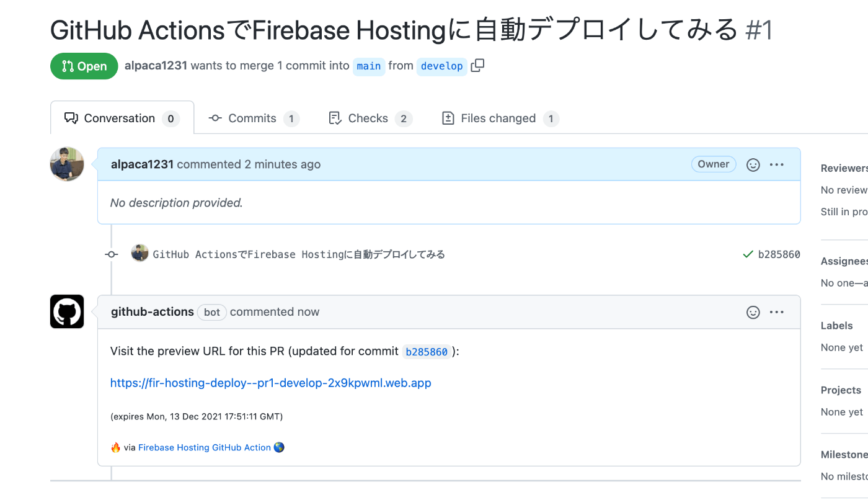Add emoji reaction to alpaca1231's comment
868x500 pixels.
(x=753, y=164)
